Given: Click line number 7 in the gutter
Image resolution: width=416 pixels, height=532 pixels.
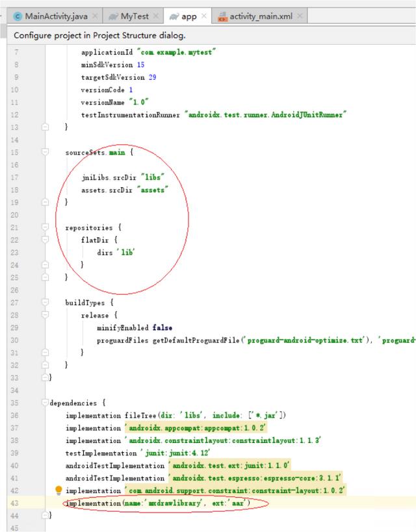Looking at the screenshot, I should click(16, 52).
